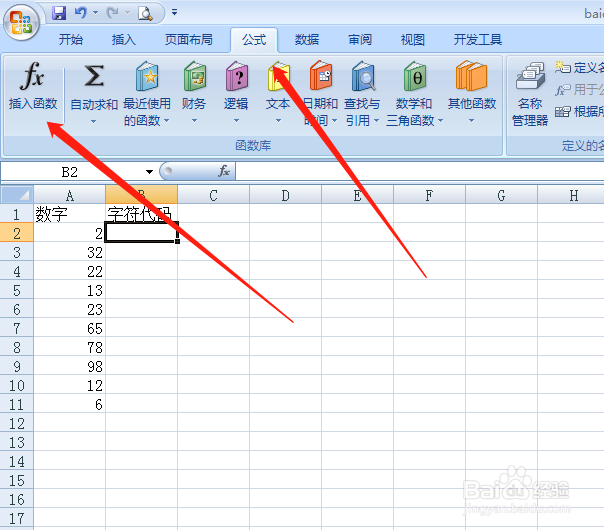This screenshot has width=604, height=530.
Task: Expand the 自动求和 dropdown arrow
Action: pyautogui.click(x=93, y=121)
